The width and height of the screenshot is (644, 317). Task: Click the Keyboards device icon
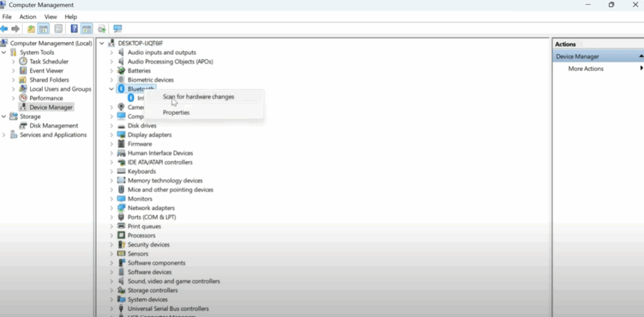(121, 171)
